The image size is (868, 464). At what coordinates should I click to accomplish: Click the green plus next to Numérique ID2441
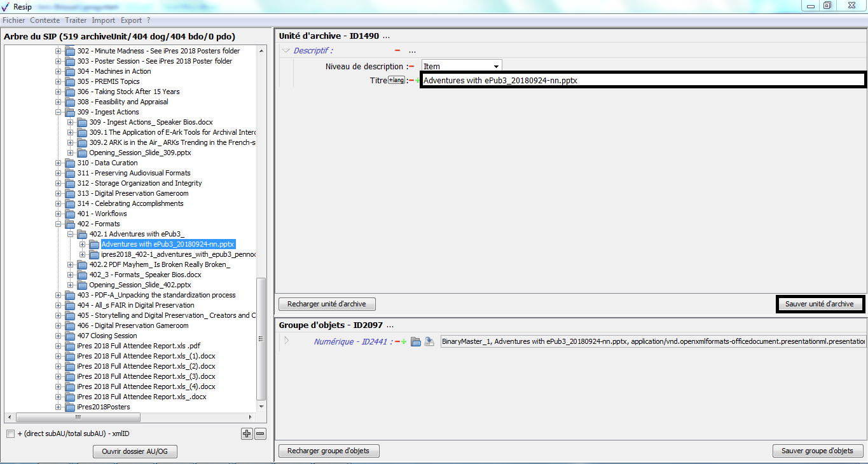pos(404,342)
